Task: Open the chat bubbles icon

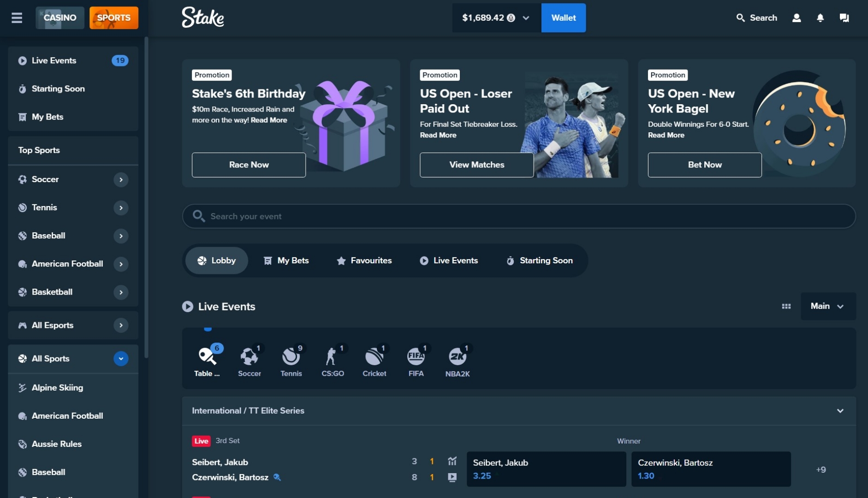Action: click(844, 18)
